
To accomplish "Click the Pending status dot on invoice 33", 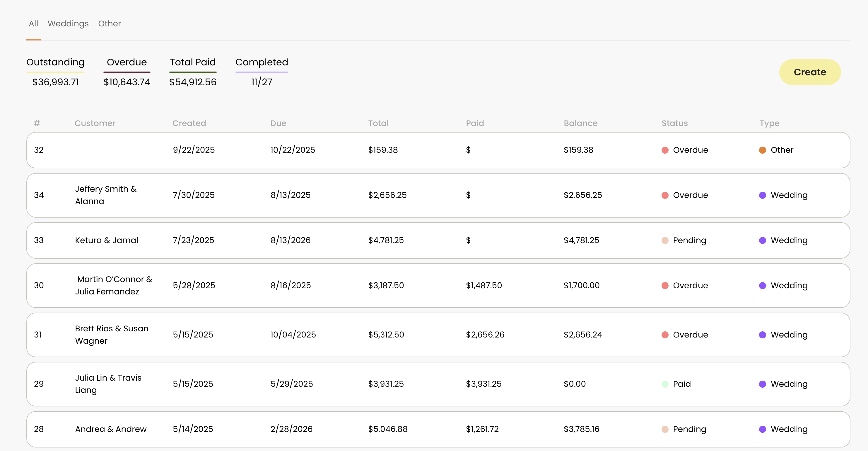I will click(x=664, y=240).
